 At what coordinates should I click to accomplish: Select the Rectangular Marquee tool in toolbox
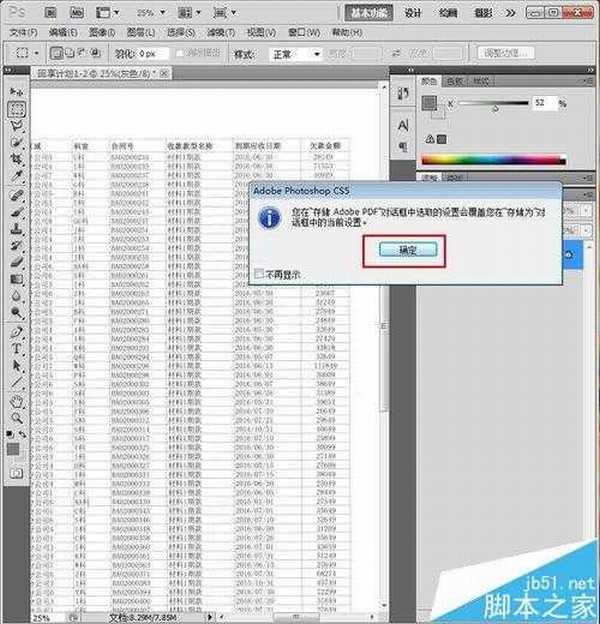[x=17, y=109]
